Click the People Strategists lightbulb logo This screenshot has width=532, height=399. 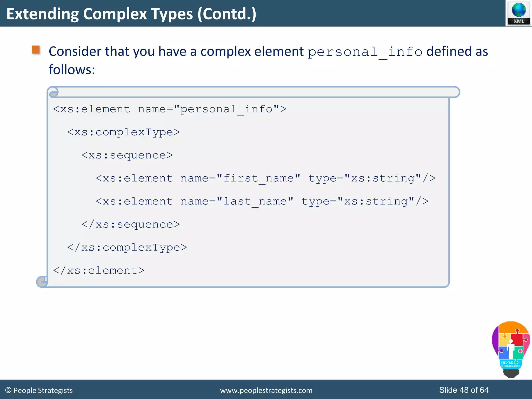pos(511,349)
